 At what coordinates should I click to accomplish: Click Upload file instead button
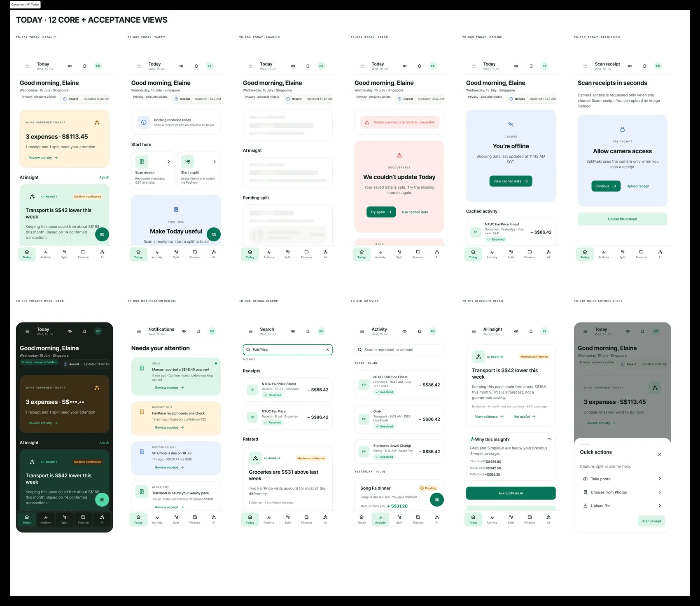coord(623,219)
